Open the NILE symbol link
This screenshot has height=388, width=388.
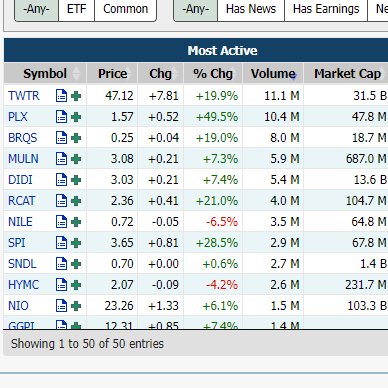coord(20,222)
